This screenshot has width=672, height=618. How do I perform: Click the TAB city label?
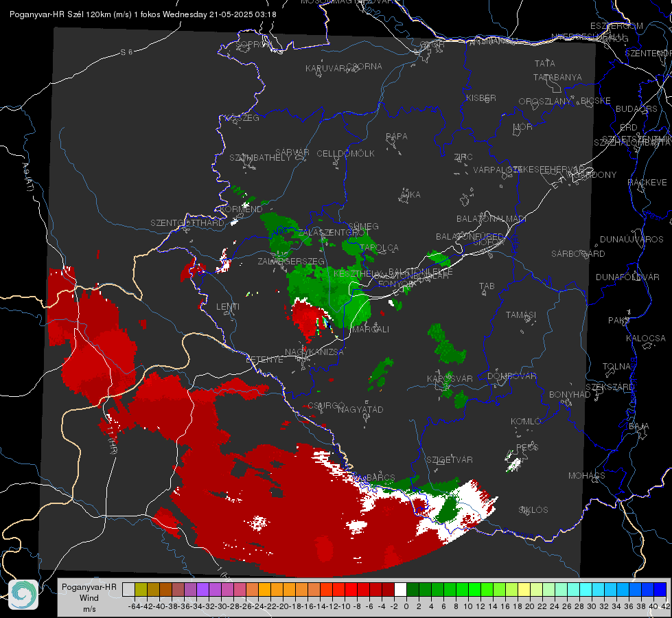(x=487, y=286)
